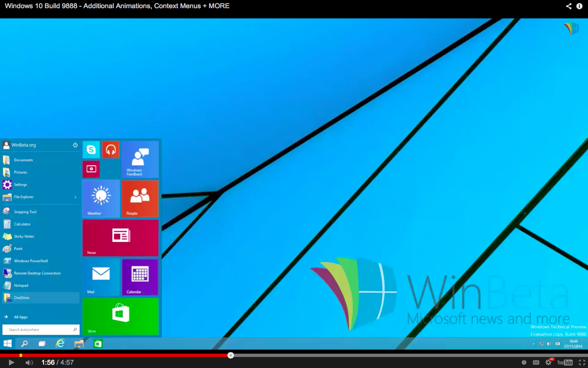Click the Watch Later clock icon
The height and width of the screenshot is (368, 588).
coord(524,362)
